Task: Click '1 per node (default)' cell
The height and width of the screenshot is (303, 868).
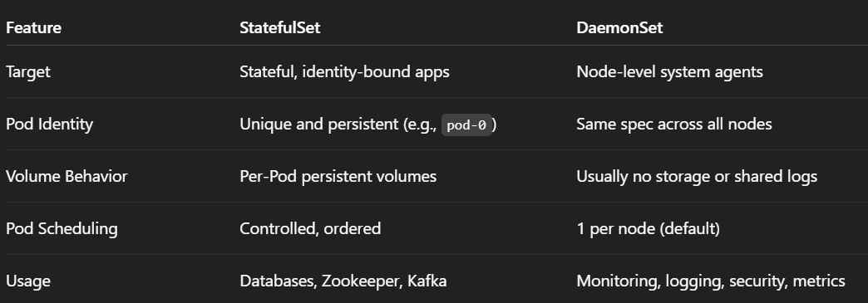Action: click(x=648, y=228)
